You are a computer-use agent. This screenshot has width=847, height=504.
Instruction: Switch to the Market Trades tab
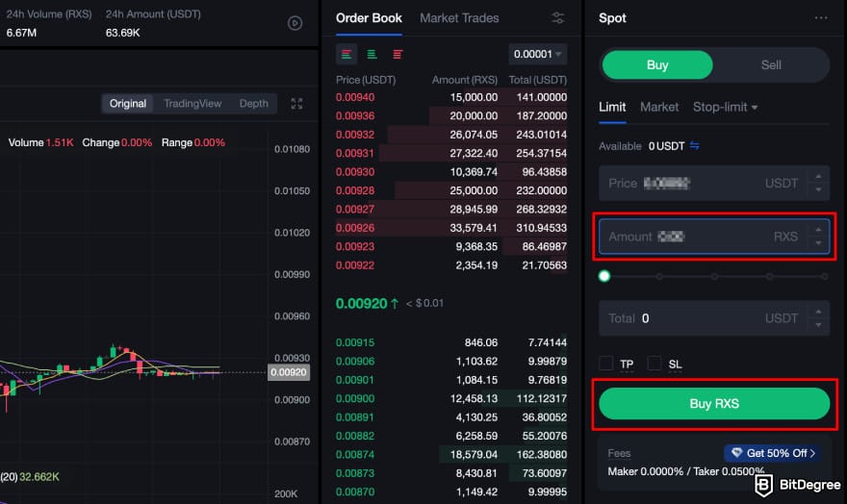459,18
